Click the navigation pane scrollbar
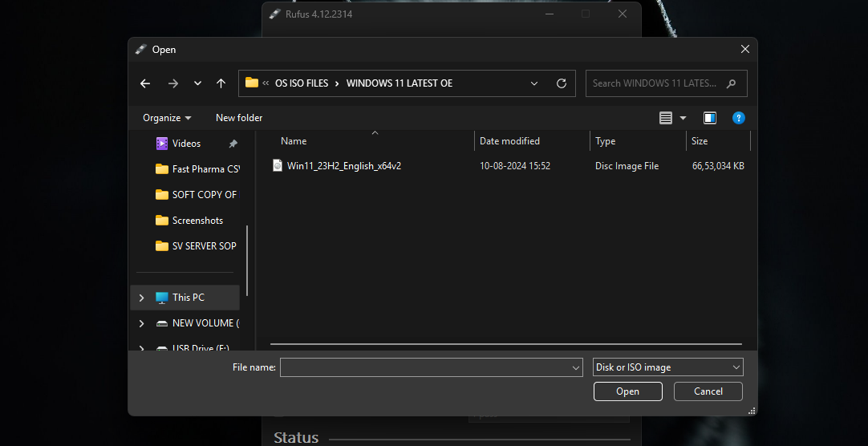This screenshot has height=446, width=868. tap(247, 260)
